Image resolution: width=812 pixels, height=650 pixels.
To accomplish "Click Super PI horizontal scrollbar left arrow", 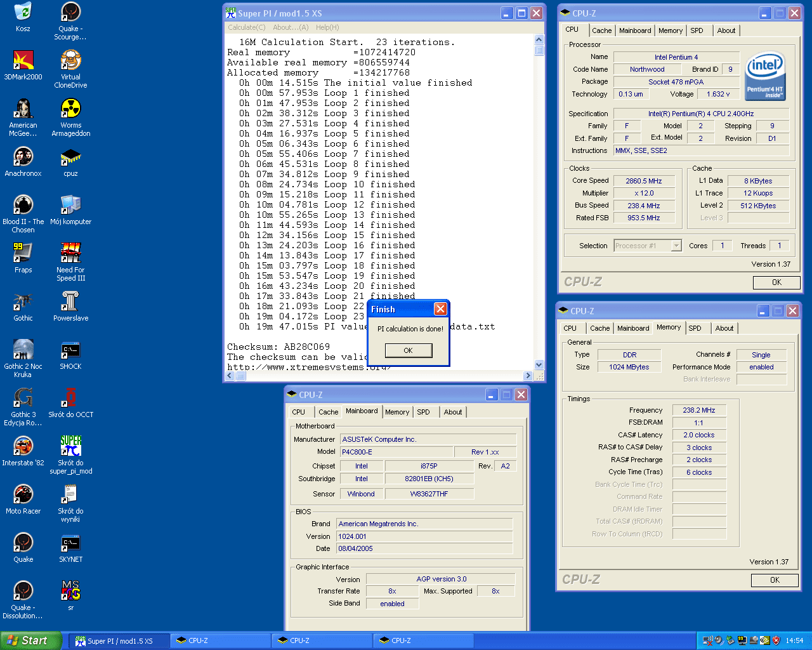I will point(230,376).
